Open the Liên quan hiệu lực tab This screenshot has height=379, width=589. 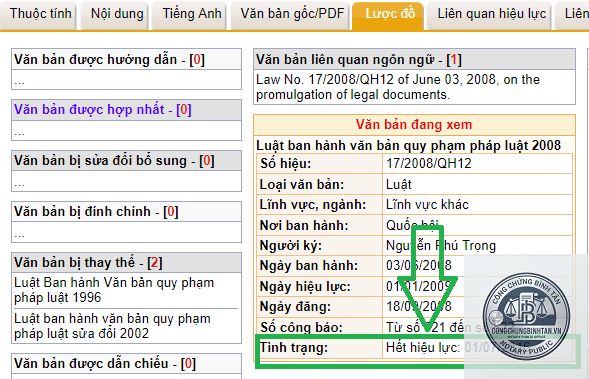coord(489,14)
